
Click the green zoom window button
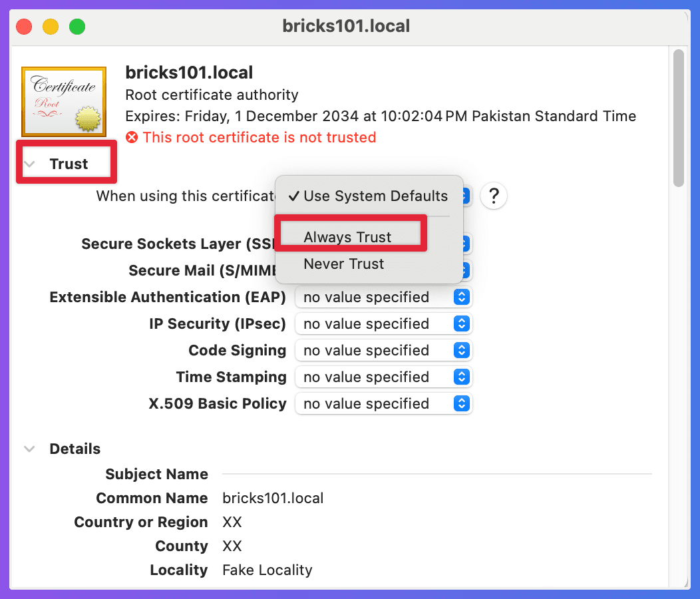click(77, 27)
